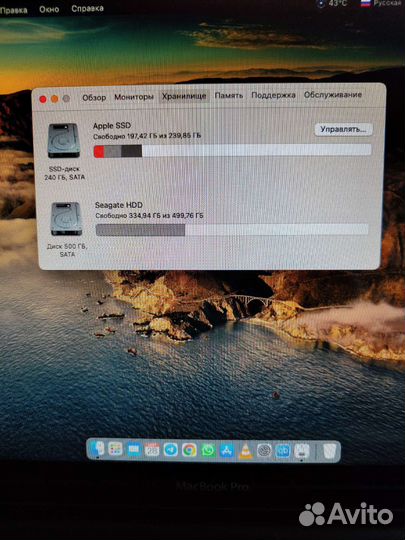Minimize the window with the orange button
This screenshot has width=405, height=540.
tap(55, 99)
